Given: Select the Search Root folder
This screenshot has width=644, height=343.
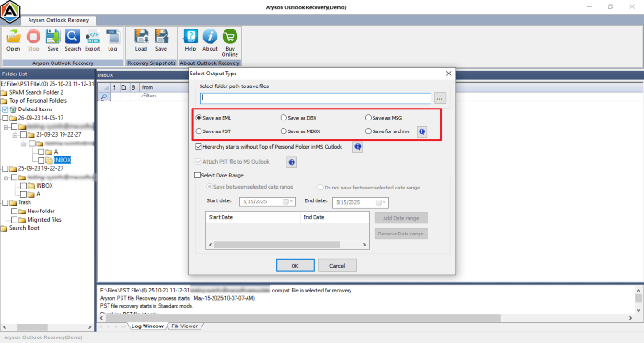Looking at the screenshot, I should [24, 228].
